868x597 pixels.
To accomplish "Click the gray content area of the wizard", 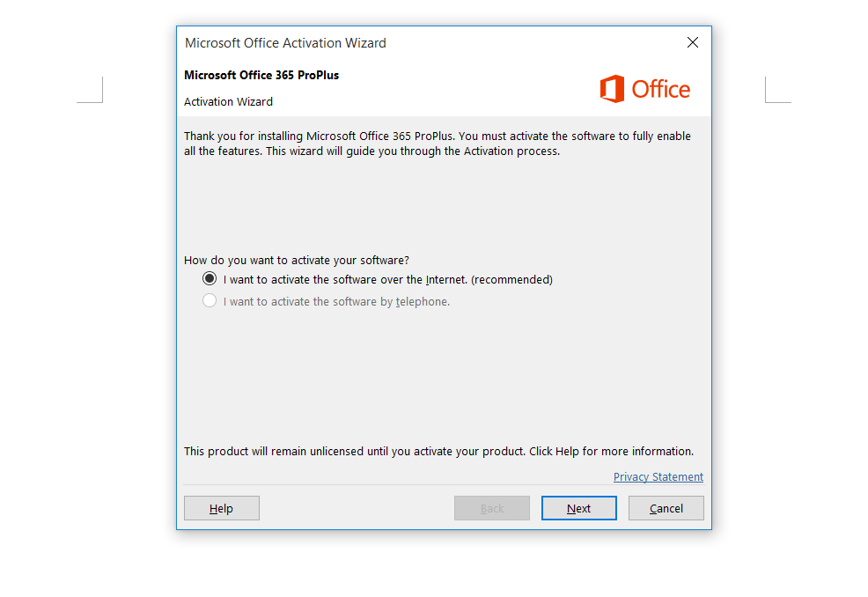I will [440, 379].
